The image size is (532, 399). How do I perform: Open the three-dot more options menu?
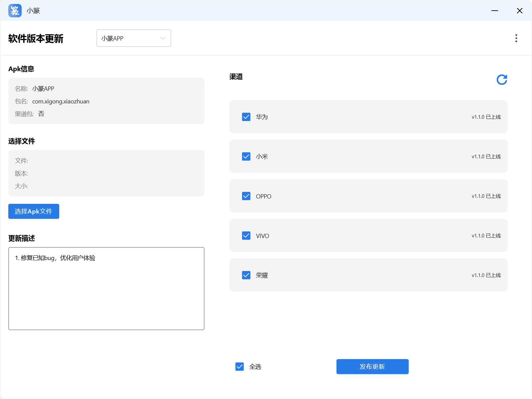[516, 38]
